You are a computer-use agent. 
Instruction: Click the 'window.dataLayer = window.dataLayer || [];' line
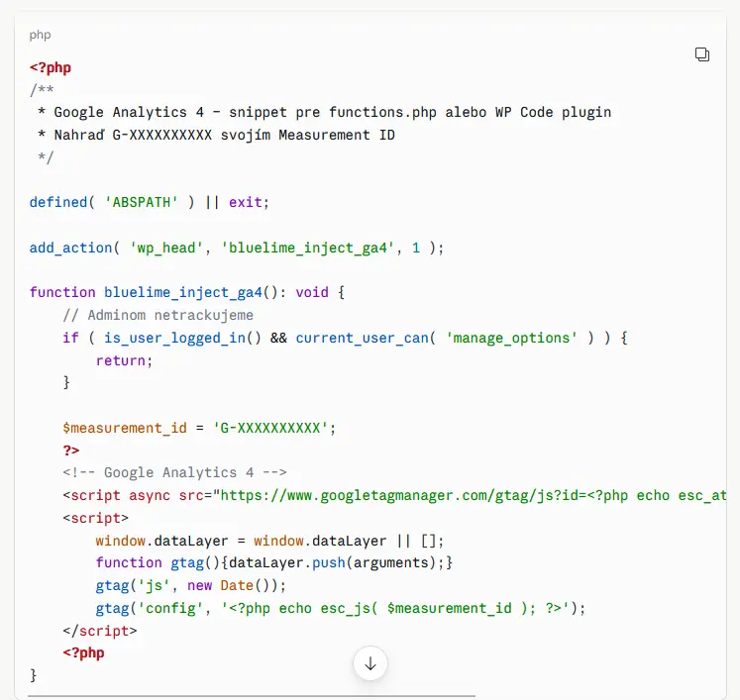pyautogui.click(x=269, y=541)
